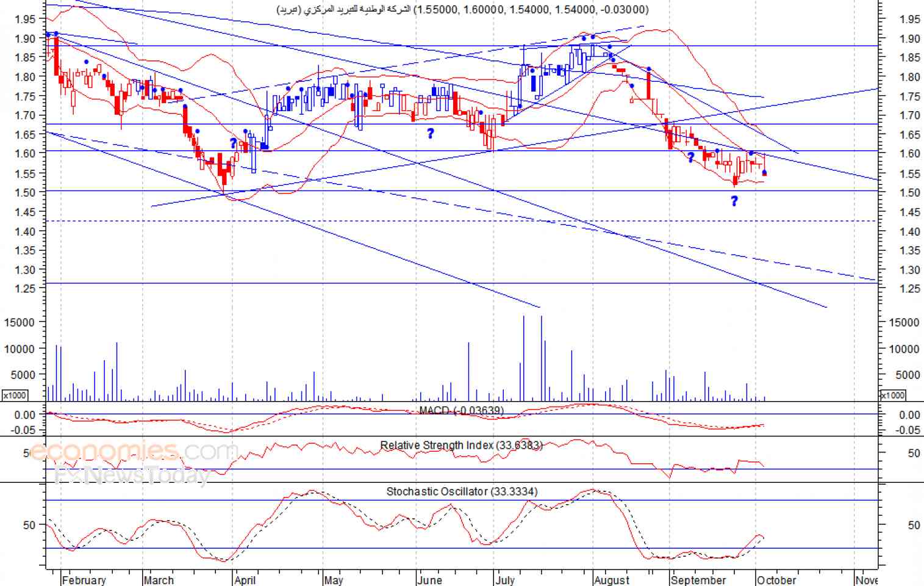The image size is (924, 586).
Task: Select the -0.05 MACD value on the right axis
Action: [x=908, y=430]
